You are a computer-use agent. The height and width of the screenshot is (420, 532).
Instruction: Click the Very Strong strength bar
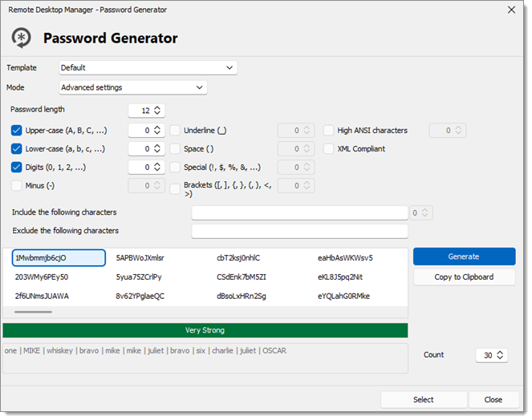coord(205,330)
